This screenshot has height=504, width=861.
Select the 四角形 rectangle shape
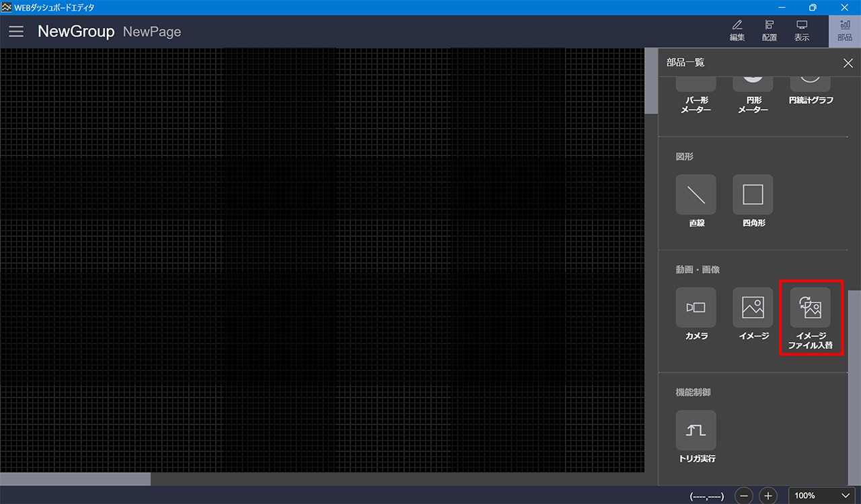tap(753, 195)
